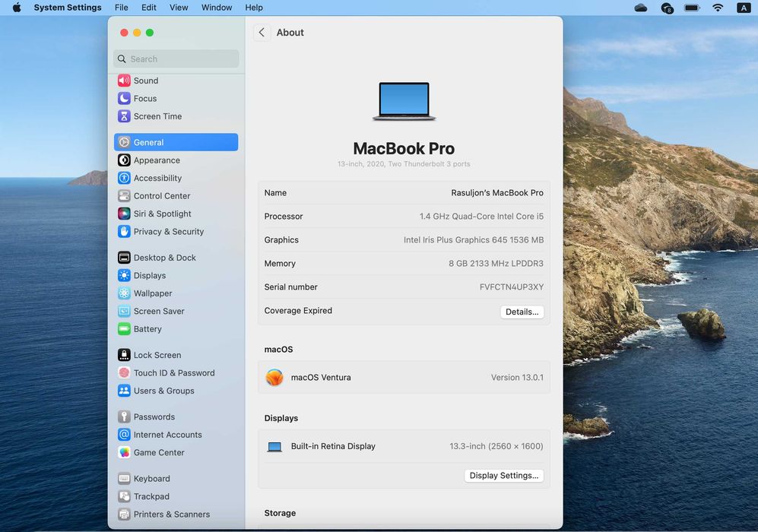Open Control Center icon in sidebar
758x532 pixels.
point(124,195)
